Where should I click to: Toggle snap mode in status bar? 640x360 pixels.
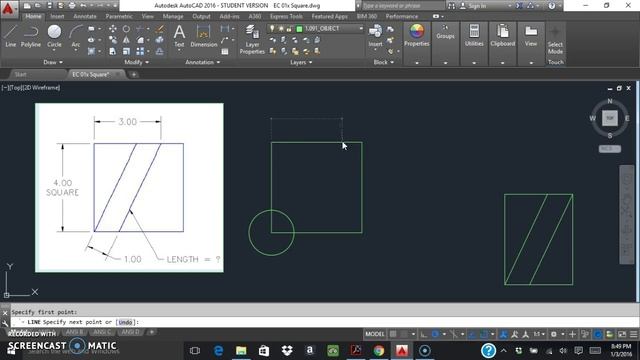tap(404, 334)
